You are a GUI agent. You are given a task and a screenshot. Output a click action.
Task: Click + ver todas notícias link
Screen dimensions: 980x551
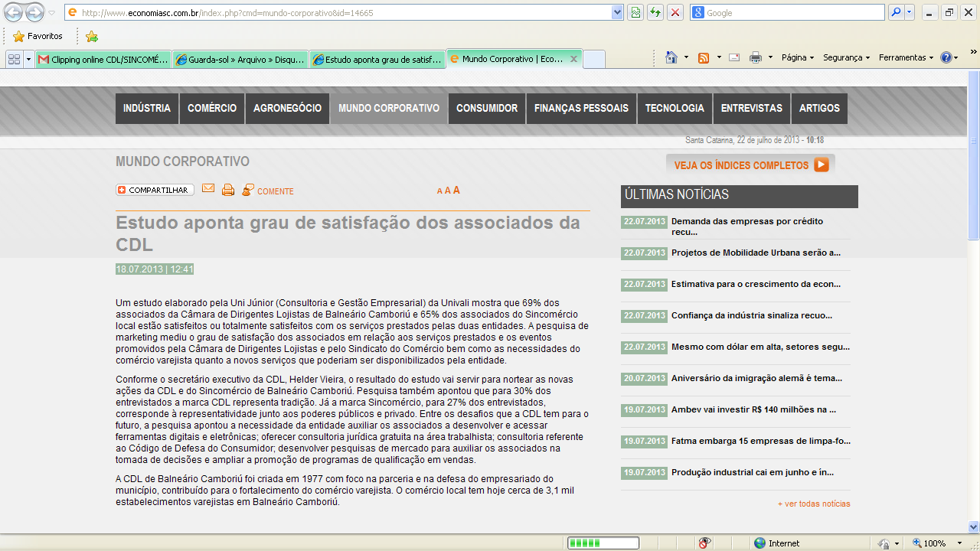point(814,504)
